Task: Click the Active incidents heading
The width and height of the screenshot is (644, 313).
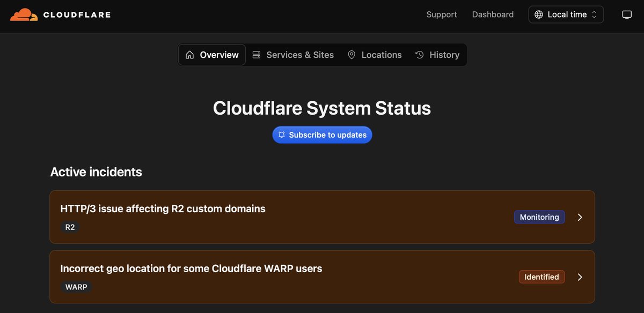Action: click(96, 172)
